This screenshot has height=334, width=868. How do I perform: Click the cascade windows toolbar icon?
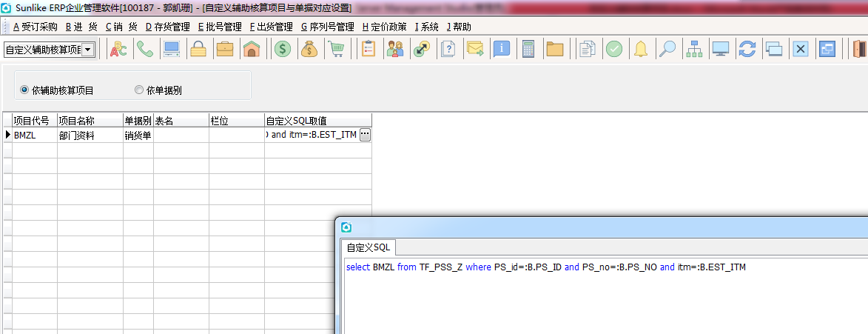point(773,50)
